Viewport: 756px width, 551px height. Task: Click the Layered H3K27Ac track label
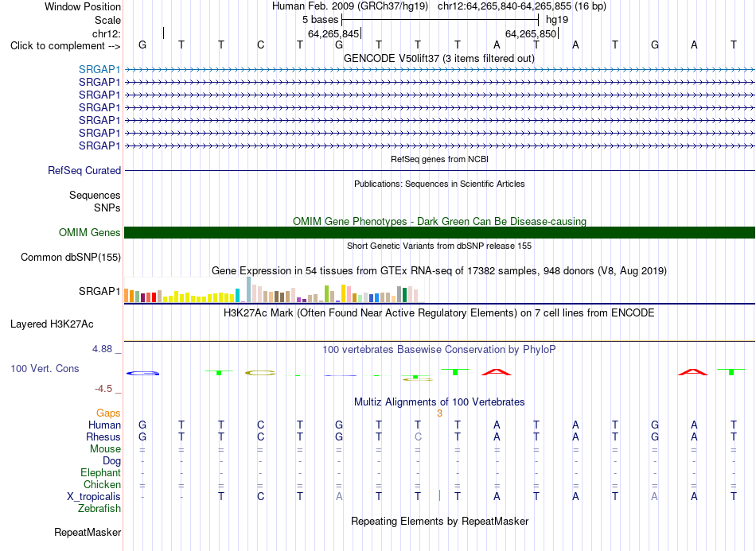tap(52, 324)
